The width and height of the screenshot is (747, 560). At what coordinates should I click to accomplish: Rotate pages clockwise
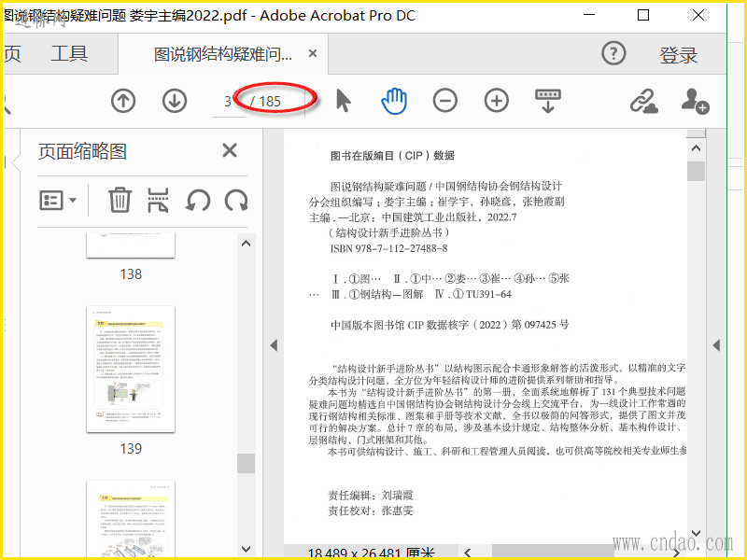236,200
